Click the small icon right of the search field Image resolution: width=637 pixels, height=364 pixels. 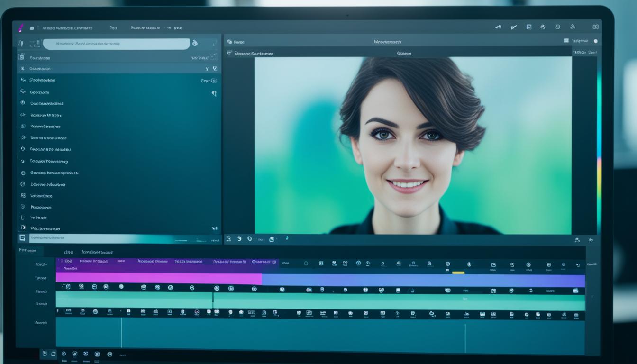(194, 44)
